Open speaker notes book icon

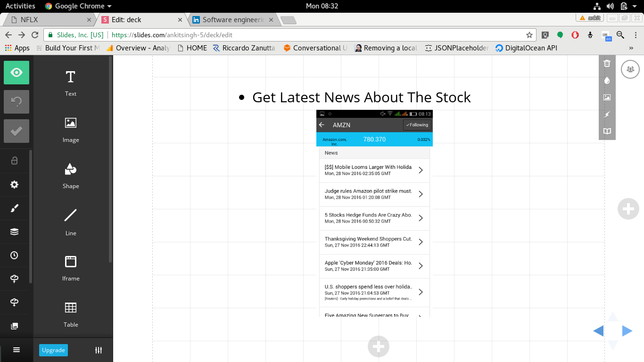tap(607, 131)
